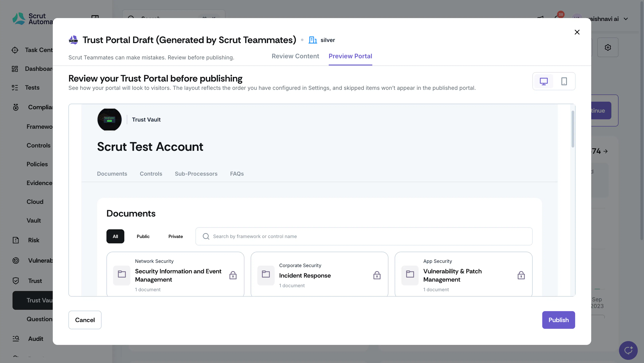This screenshot has height=363, width=644.
Task: Switch to desktop preview mode
Action: [x=544, y=81]
